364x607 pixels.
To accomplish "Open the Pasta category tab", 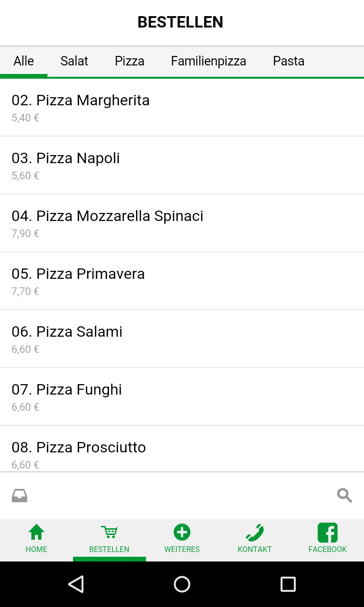I will click(x=289, y=61).
